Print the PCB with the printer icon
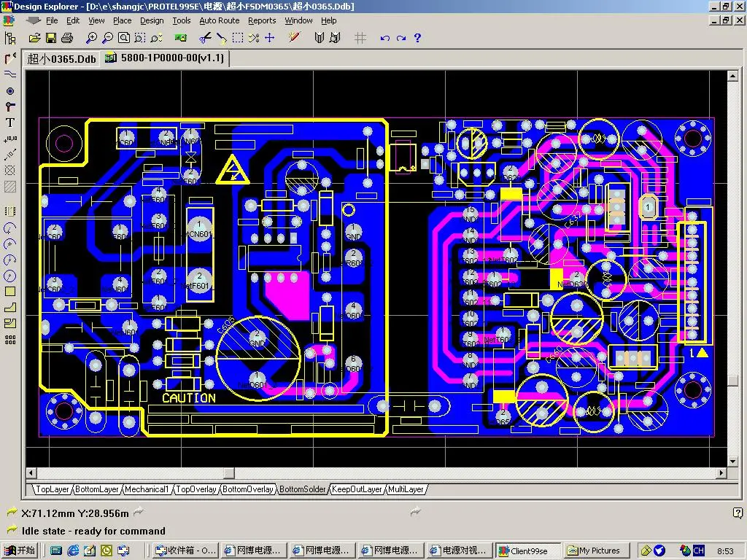Viewport: 747px width, 560px height. (x=67, y=38)
